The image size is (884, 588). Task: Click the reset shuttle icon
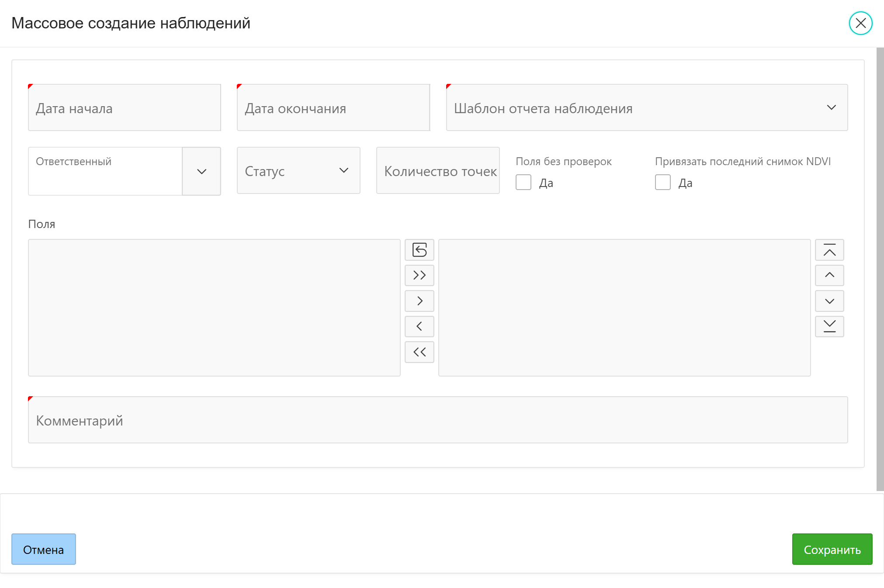(x=419, y=250)
